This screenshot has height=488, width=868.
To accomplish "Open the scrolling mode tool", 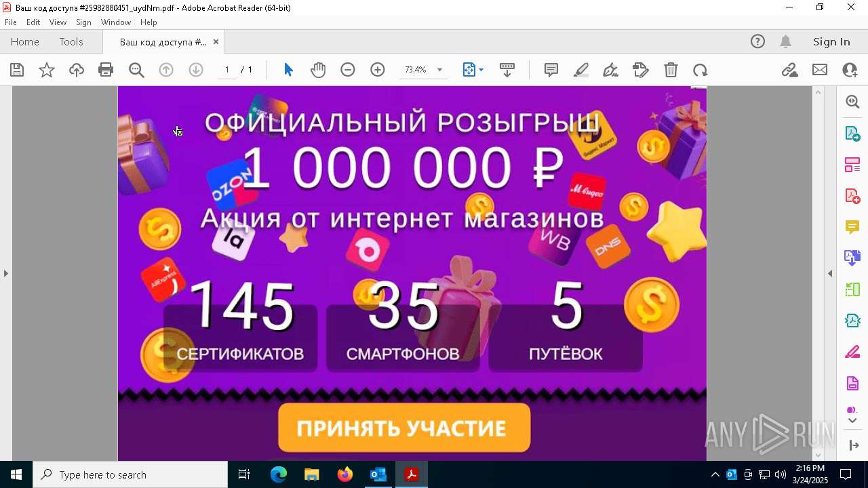I will (507, 70).
